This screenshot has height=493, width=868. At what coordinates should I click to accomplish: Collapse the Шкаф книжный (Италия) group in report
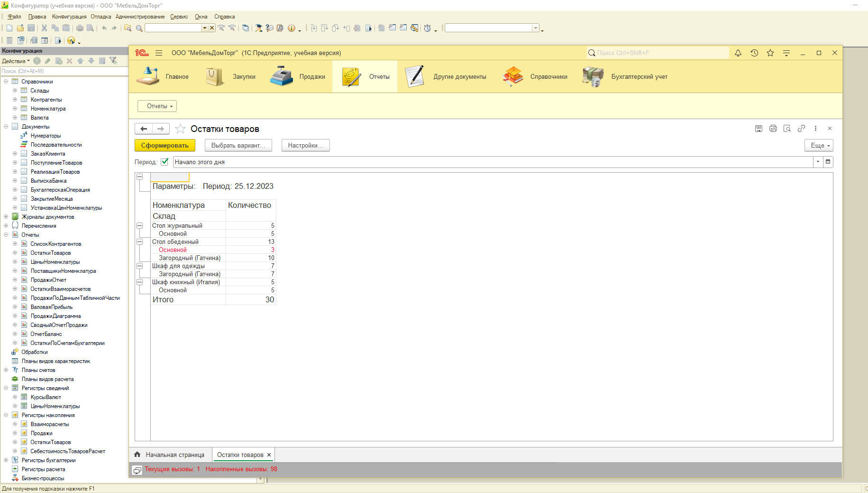coord(140,282)
